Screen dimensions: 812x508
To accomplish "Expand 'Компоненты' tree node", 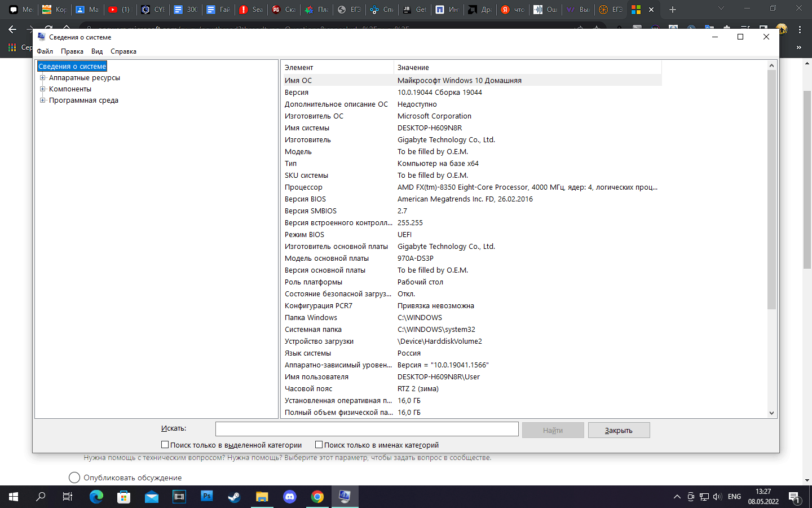I will click(42, 89).
